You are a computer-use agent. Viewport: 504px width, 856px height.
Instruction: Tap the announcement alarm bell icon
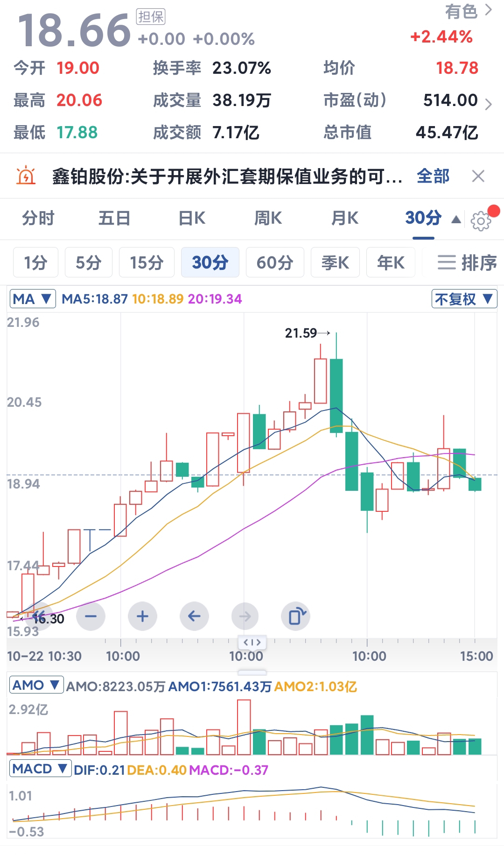pos(26,176)
